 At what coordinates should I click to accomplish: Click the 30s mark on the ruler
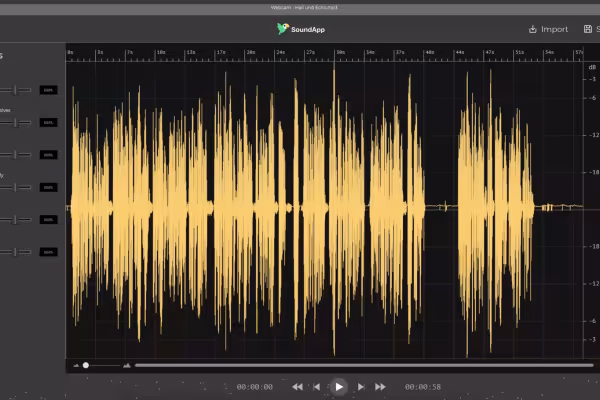(x=340, y=52)
